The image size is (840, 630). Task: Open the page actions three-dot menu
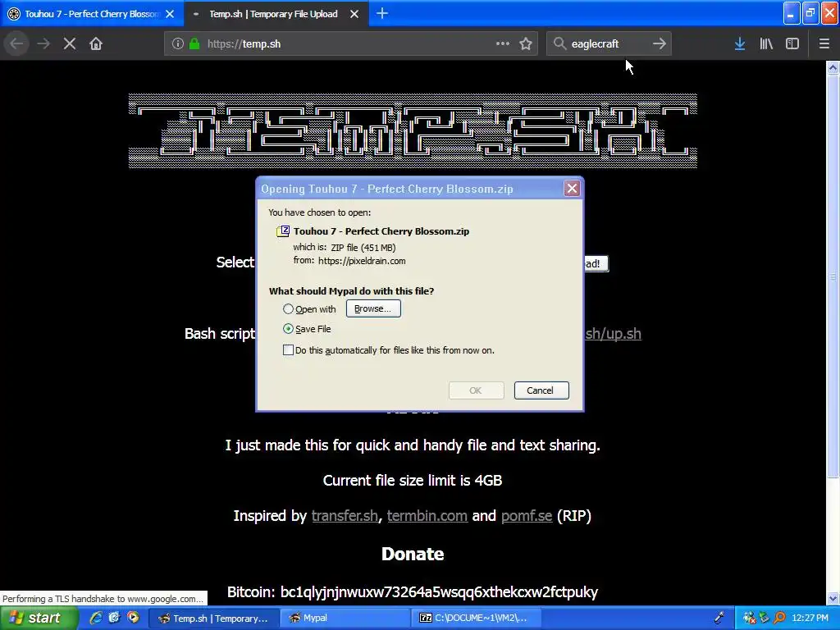503,44
